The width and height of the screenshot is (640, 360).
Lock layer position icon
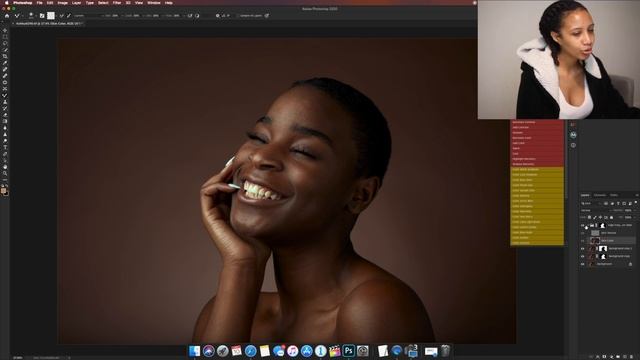[600, 217]
